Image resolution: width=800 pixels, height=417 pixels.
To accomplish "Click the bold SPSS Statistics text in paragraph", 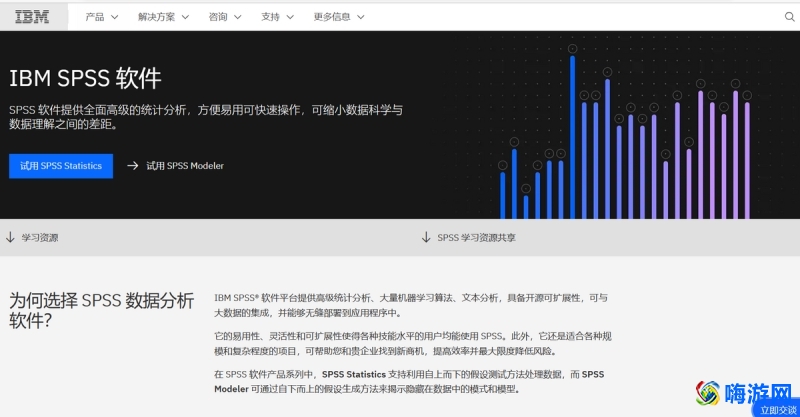I will click(x=354, y=374).
